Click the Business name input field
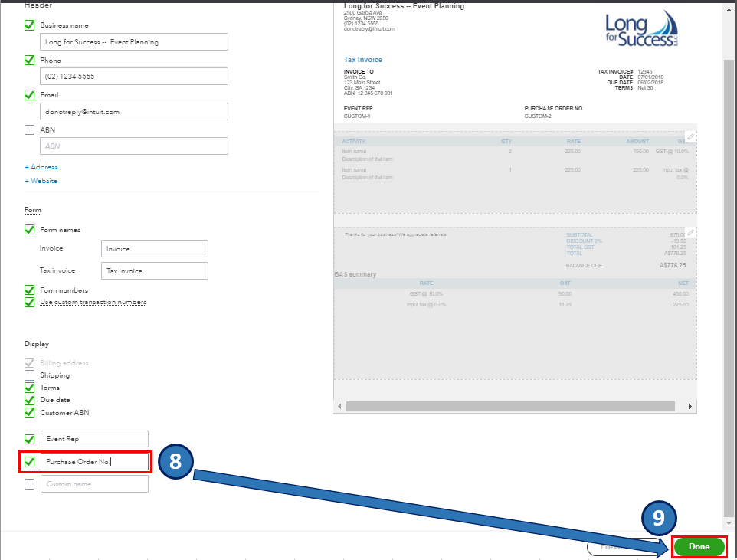 134,42
